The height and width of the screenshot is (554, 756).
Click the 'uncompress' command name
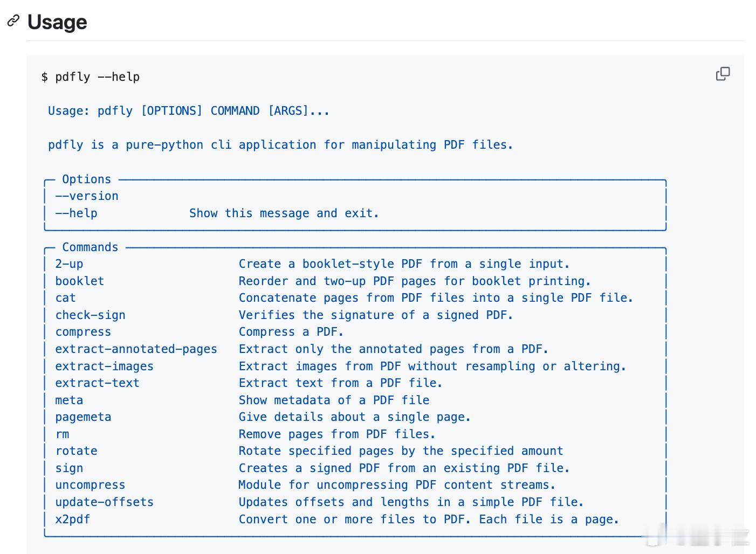coord(90,485)
